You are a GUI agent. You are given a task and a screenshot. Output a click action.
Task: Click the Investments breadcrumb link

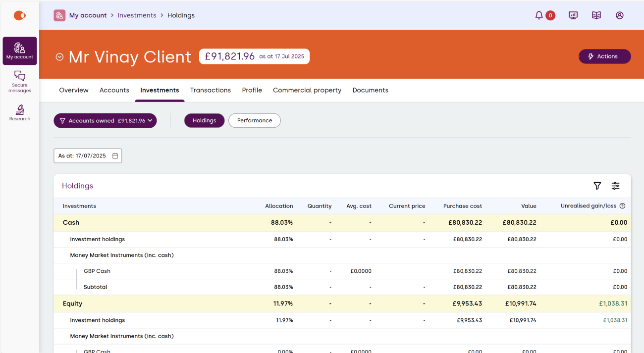(x=137, y=15)
